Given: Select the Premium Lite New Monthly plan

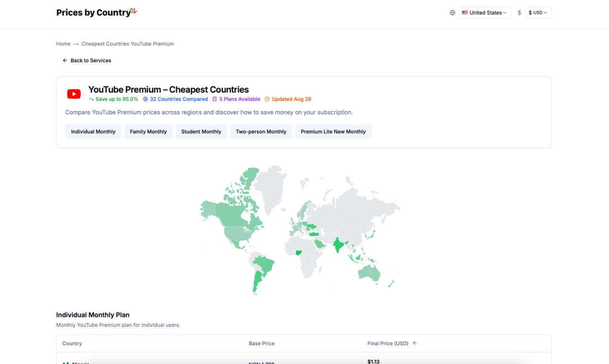Looking at the screenshot, I should 333,131.
